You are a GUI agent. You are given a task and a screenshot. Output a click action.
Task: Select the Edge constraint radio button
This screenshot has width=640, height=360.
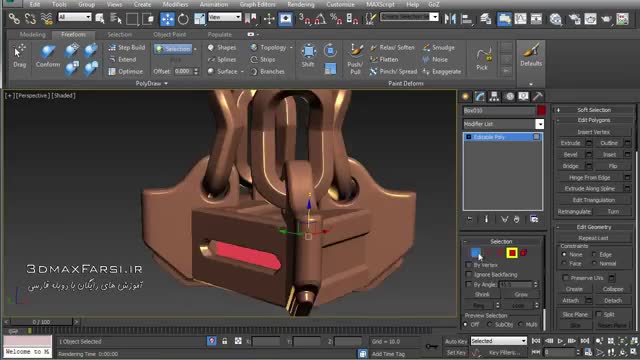coord(594,254)
